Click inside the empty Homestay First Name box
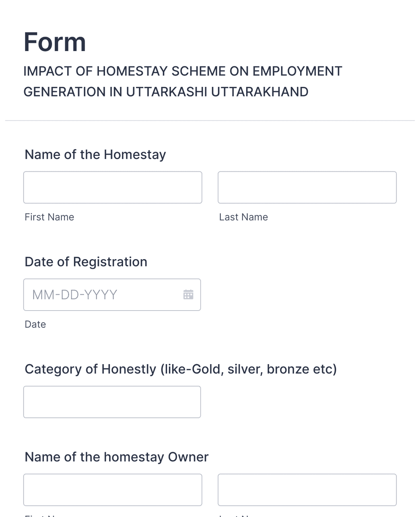This screenshot has width=420, height=517. (x=113, y=187)
